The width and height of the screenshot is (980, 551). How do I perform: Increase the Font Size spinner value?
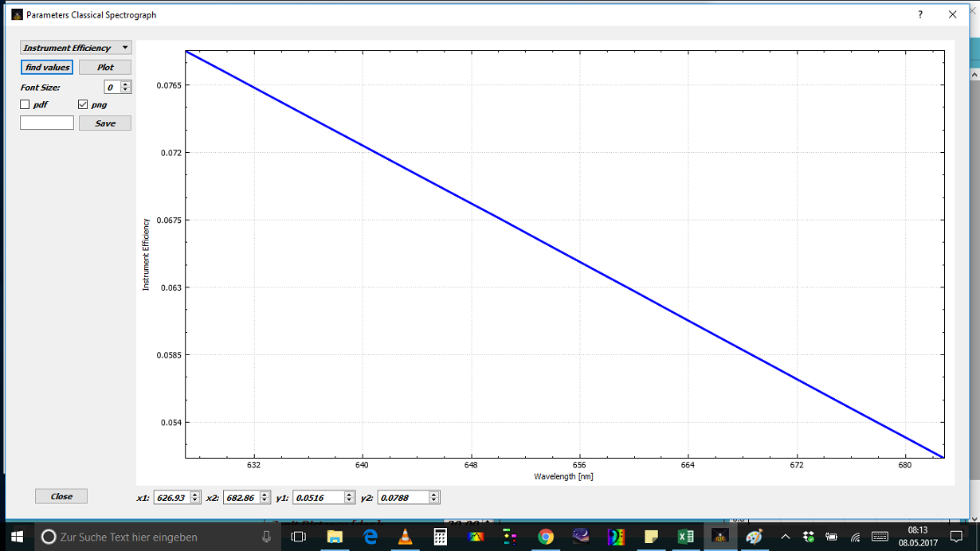pyautogui.click(x=126, y=84)
